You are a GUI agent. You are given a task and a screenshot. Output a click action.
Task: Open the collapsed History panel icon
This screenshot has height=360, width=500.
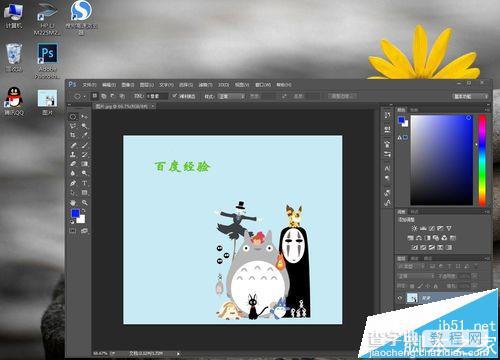coord(387,115)
